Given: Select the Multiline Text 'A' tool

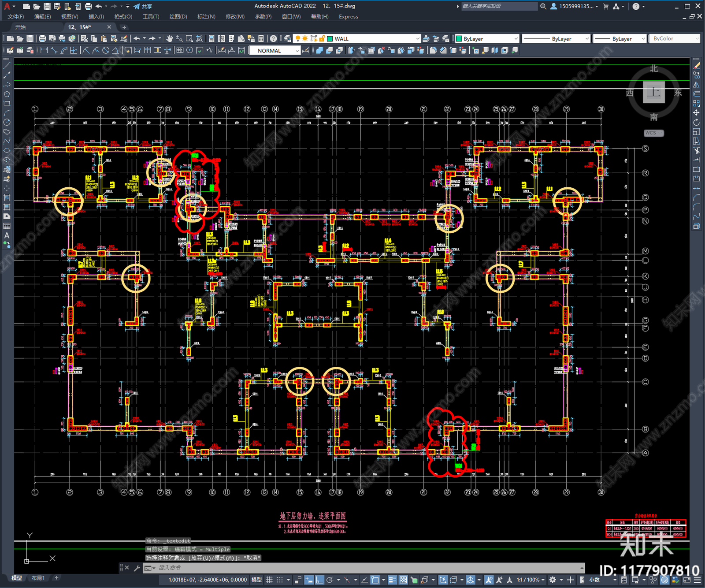Looking at the screenshot, I should pos(7,235).
